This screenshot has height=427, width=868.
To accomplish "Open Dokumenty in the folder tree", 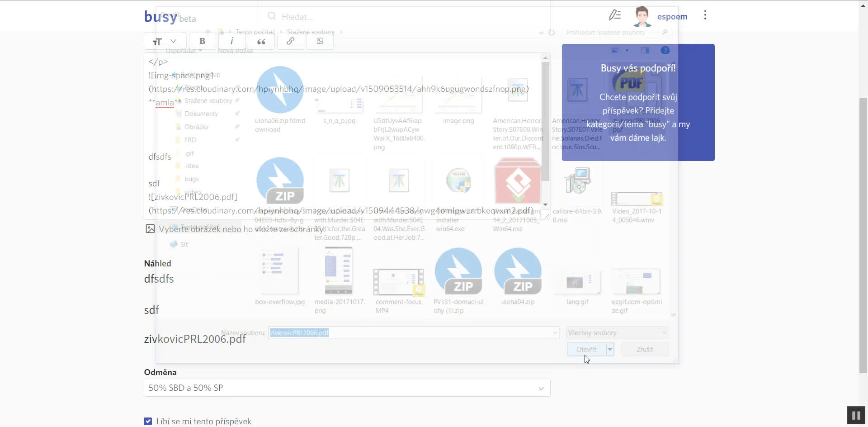I will click(201, 114).
